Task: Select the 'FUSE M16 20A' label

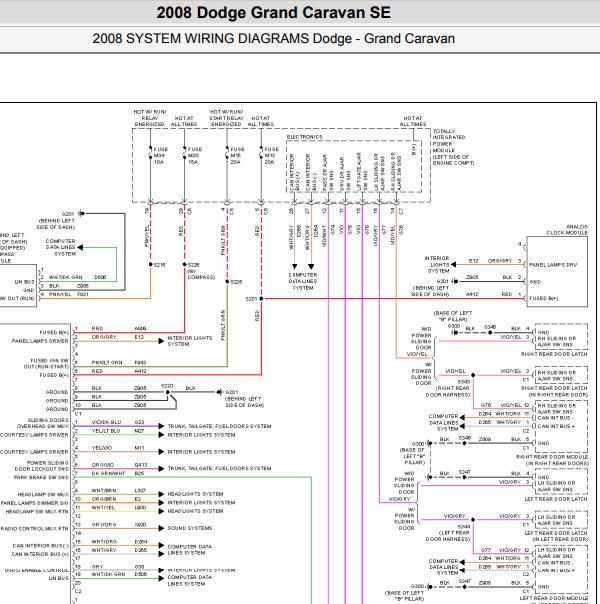Action: [237, 156]
